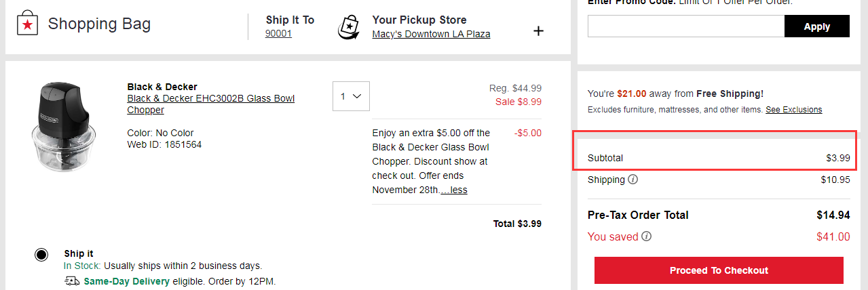The height and width of the screenshot is (290, 868).
Task: Open the quantity dropdown
Action: [x=350, y=96]
